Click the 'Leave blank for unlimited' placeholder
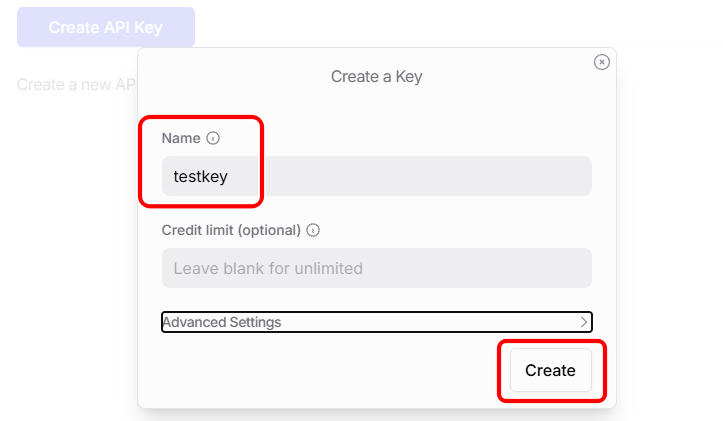The width and height of the screenshot is (723, 421). [x=268, y=268]
